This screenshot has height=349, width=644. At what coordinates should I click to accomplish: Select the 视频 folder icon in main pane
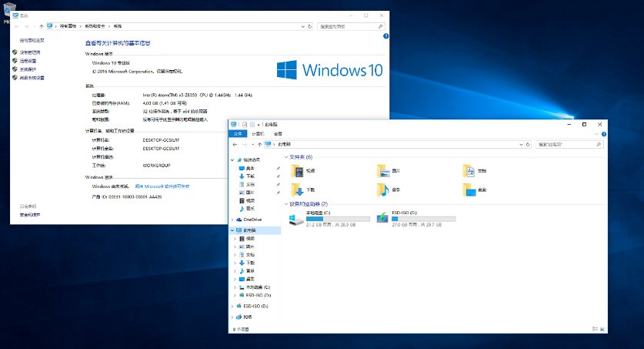coord(298,171)
